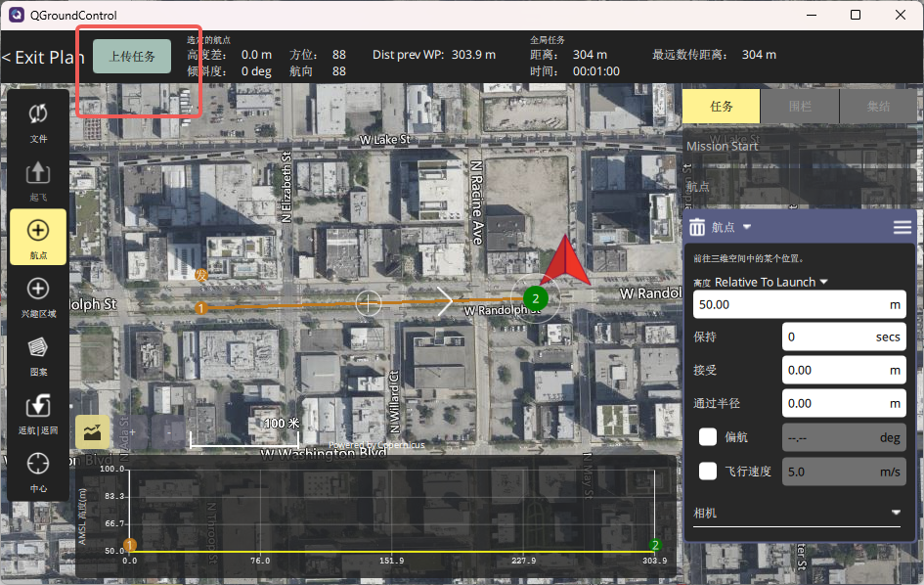Minimize the QGroundControl window
924x585 pixels.
pyautogui.click(x=812, y=15)
